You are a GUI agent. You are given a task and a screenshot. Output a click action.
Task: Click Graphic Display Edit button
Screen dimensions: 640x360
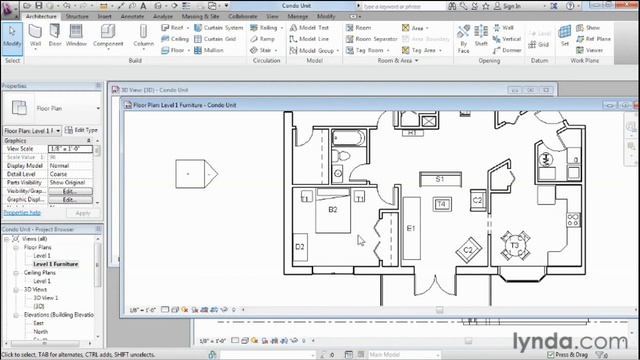(70, 200)
